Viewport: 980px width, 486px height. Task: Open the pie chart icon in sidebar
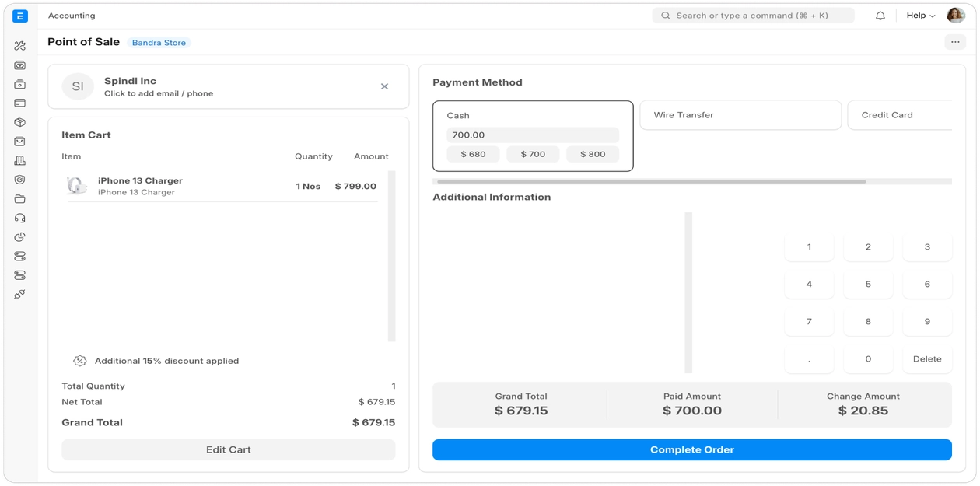pyautogui.click(x=20, y=237)
